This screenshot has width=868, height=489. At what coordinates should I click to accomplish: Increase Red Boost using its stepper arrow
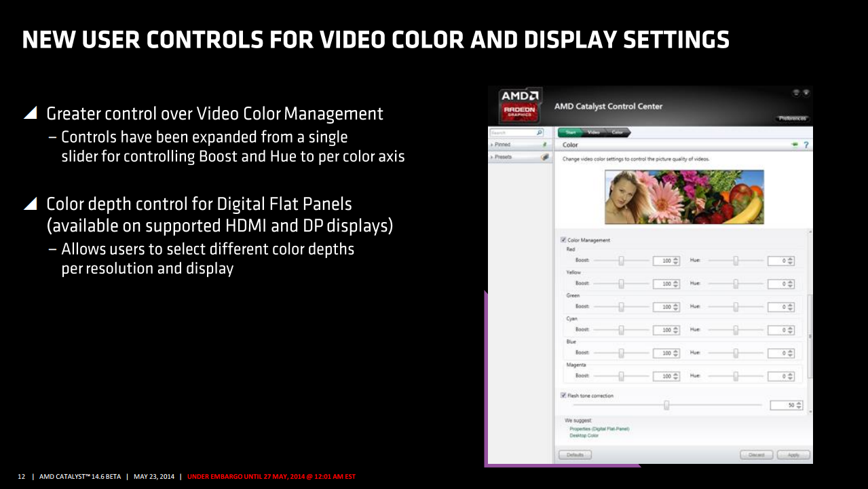click(675, 258)
